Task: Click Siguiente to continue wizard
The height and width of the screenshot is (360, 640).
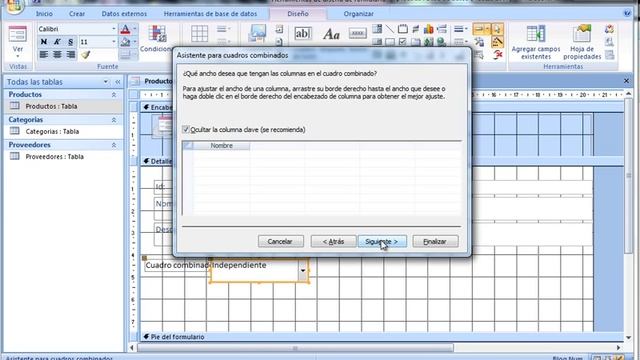Action: [x=382, y=242]
